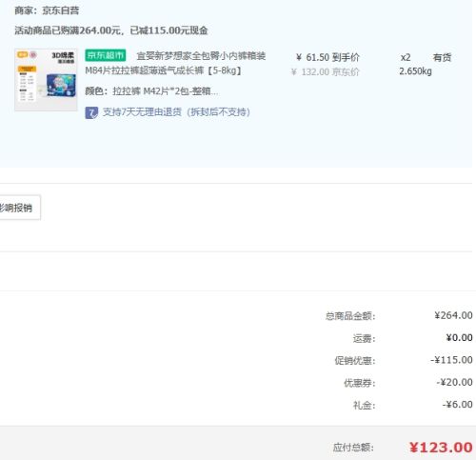Screen dimensions: 476x460
Task: Click the 运费 ¥0.00 value
Action: (x=459, y=337)
